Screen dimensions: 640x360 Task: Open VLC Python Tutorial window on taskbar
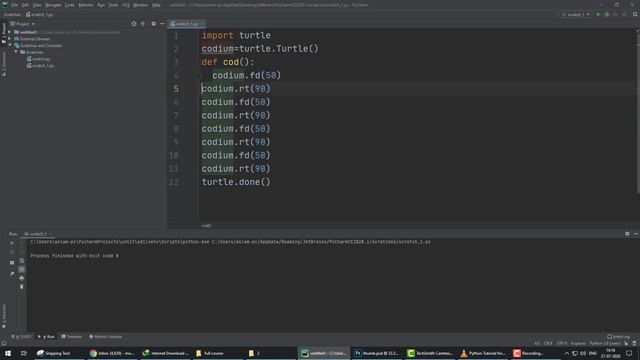[x=483, y=353]
